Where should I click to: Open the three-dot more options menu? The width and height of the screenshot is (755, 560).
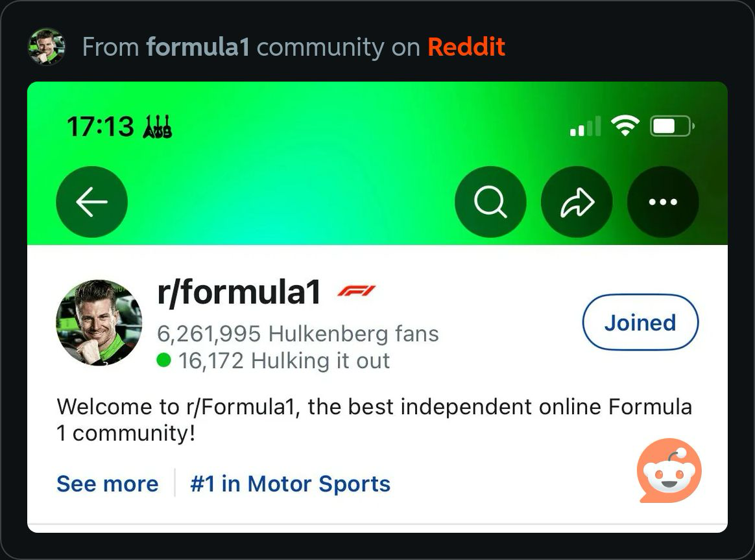point(663,202)
